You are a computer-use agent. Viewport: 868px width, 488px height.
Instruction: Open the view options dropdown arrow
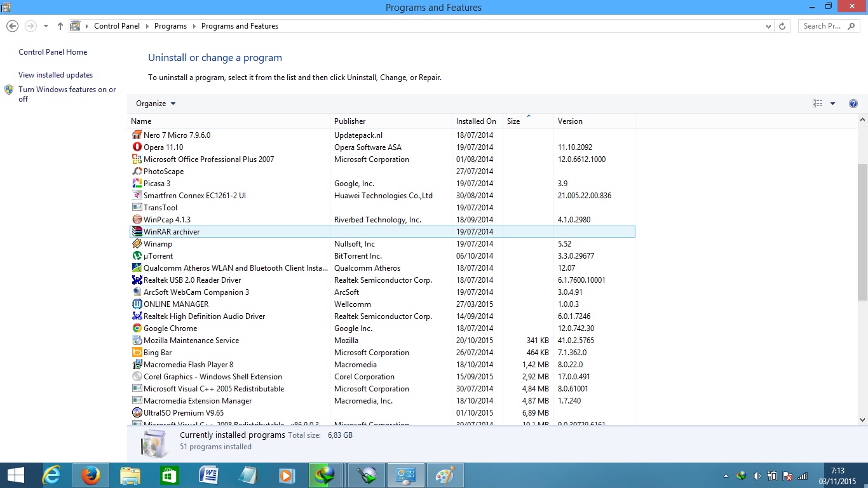(832, 104)
